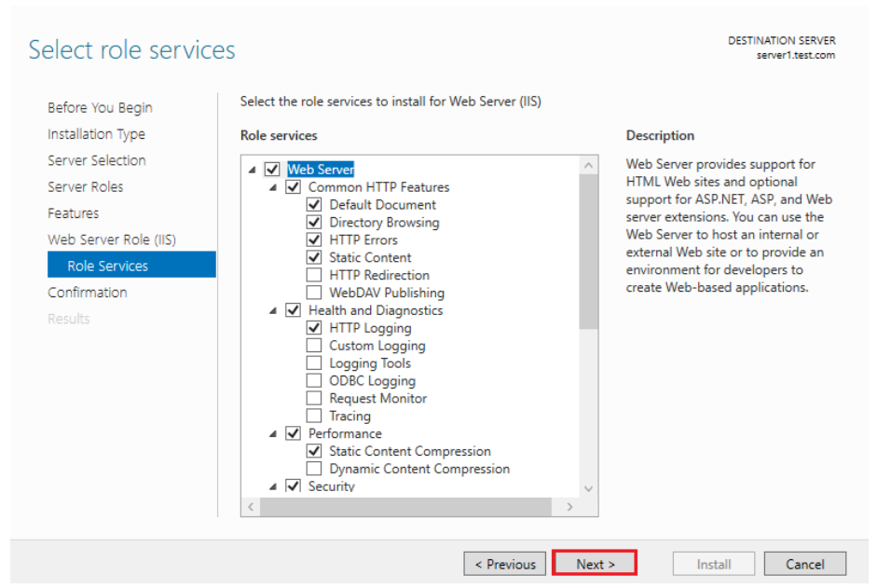The image size is (877, 588).
Task: Open the Confirmation wizard page
Action: coord(88,293)
